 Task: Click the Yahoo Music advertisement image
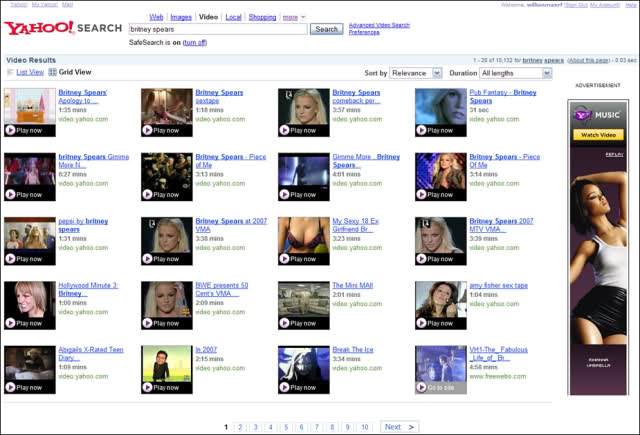point(598,247)
